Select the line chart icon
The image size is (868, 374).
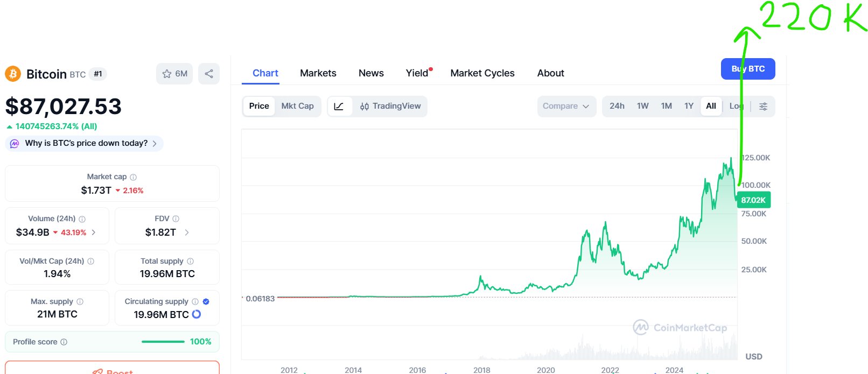click(339, 106)
